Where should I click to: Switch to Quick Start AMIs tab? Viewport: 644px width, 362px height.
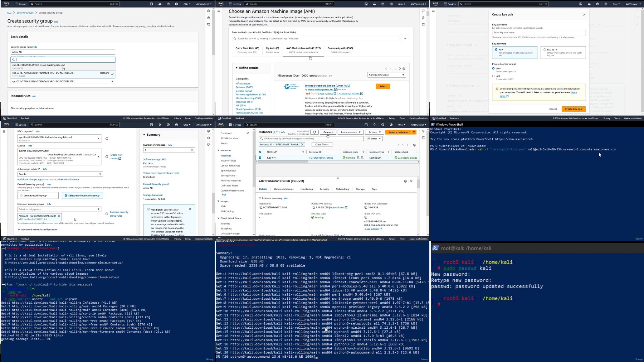coord(247,50)
